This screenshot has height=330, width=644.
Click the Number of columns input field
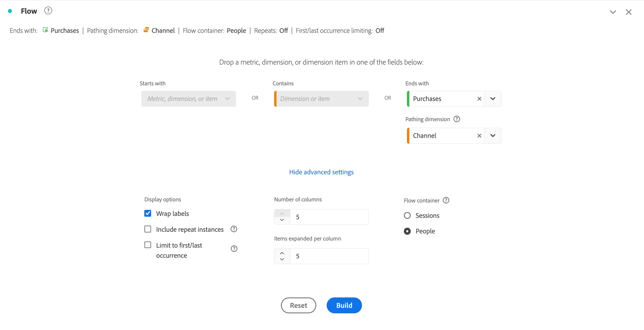pyautogui.click(x=329, y=217)
